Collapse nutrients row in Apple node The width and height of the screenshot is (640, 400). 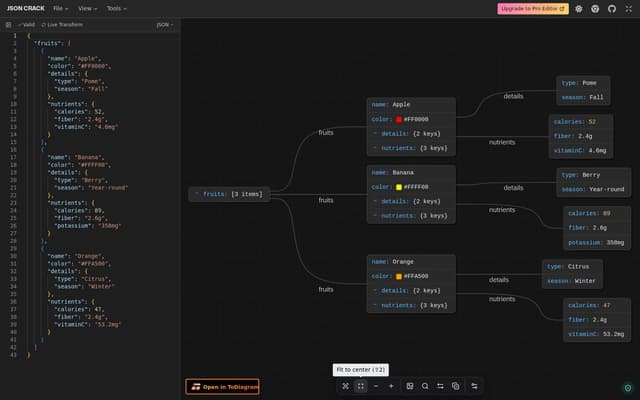375,148
